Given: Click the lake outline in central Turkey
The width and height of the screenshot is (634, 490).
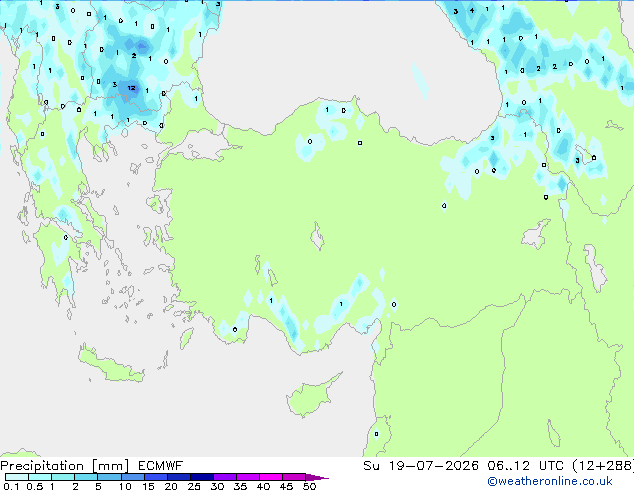Looking at the screenshot, I should click(317, 236).
